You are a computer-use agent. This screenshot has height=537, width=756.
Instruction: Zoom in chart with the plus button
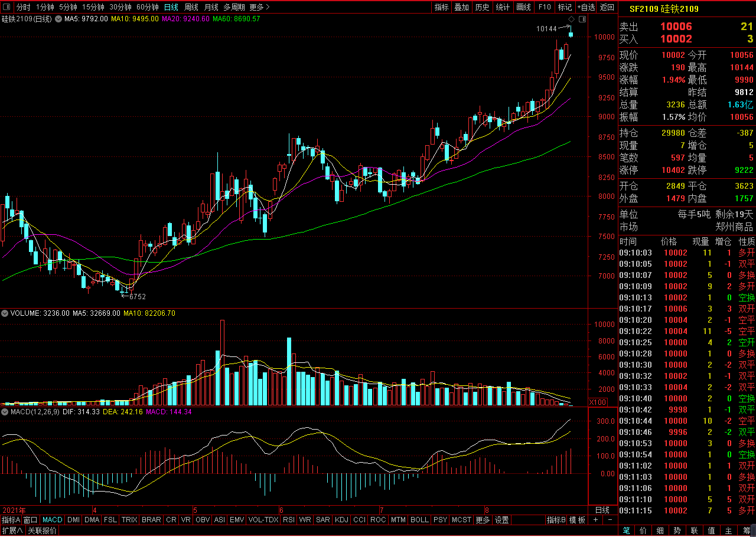(x=595, y=520)
